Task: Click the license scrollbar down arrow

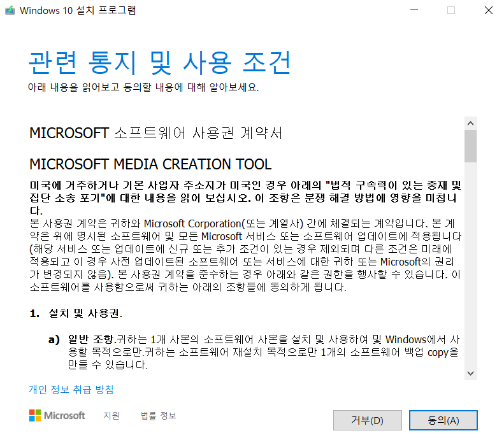Action: tap(471, 373)
